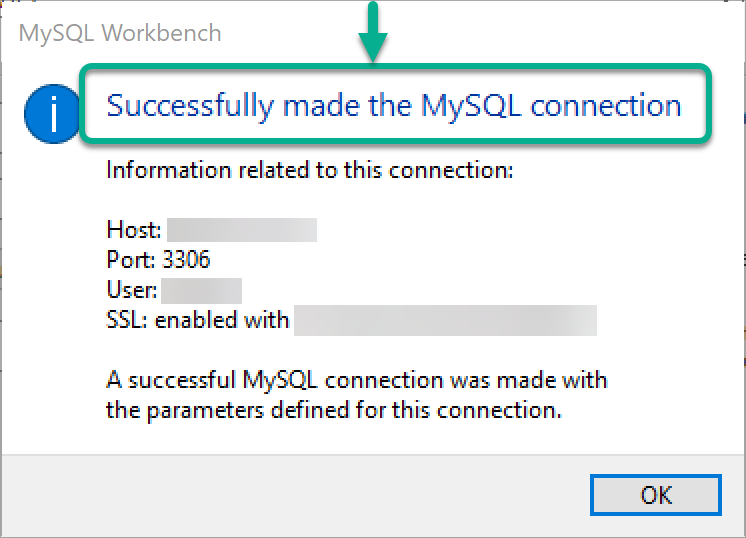Click the Host label

134,231
